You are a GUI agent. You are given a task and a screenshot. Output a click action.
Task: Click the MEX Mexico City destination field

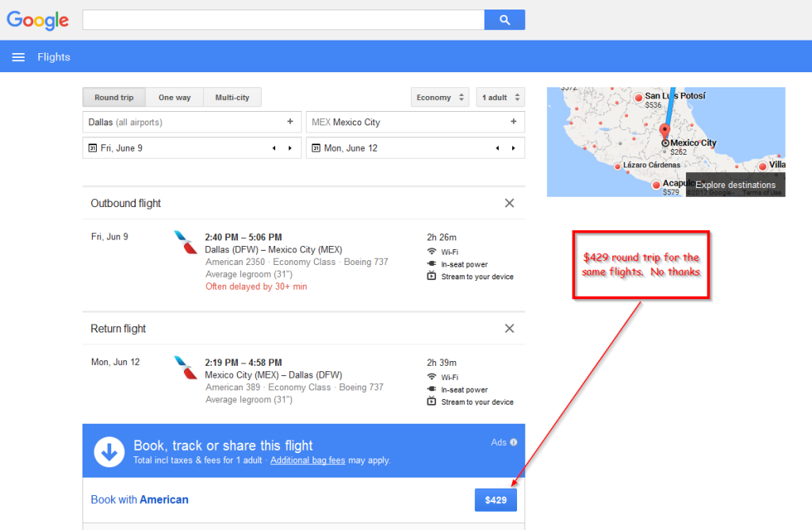[416, 122]
